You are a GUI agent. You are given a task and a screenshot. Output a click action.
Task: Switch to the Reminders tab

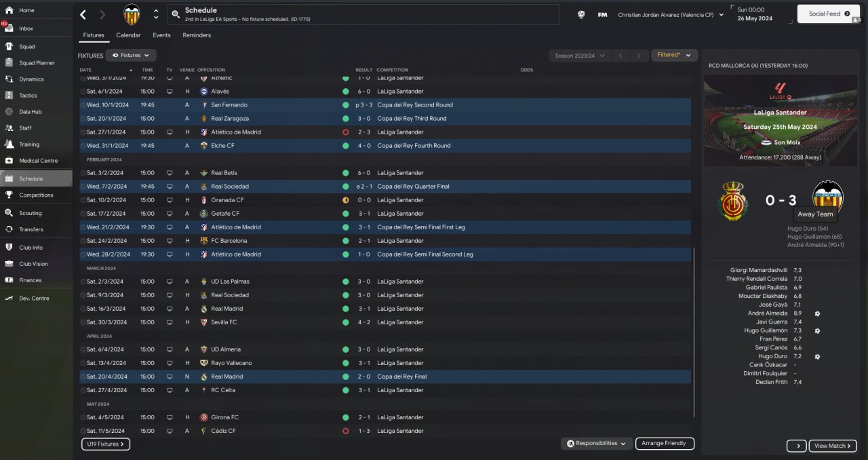(197, 35)
